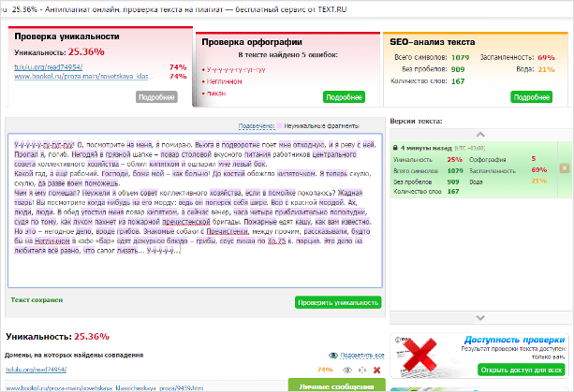Click the down arrow below text versions
The image size is (574, 392).
pyautogui.click(x=480, y=317)
